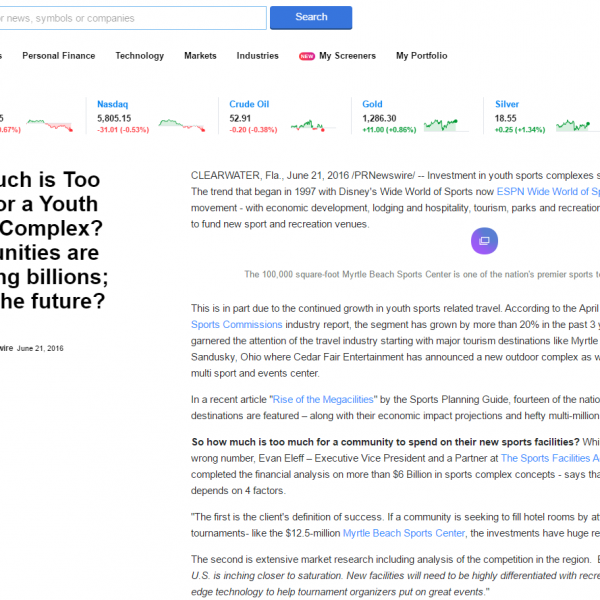Viewport: 600px width, 600px height.
Task: Follow The Sports Facilities link
Action: (550, 458)
